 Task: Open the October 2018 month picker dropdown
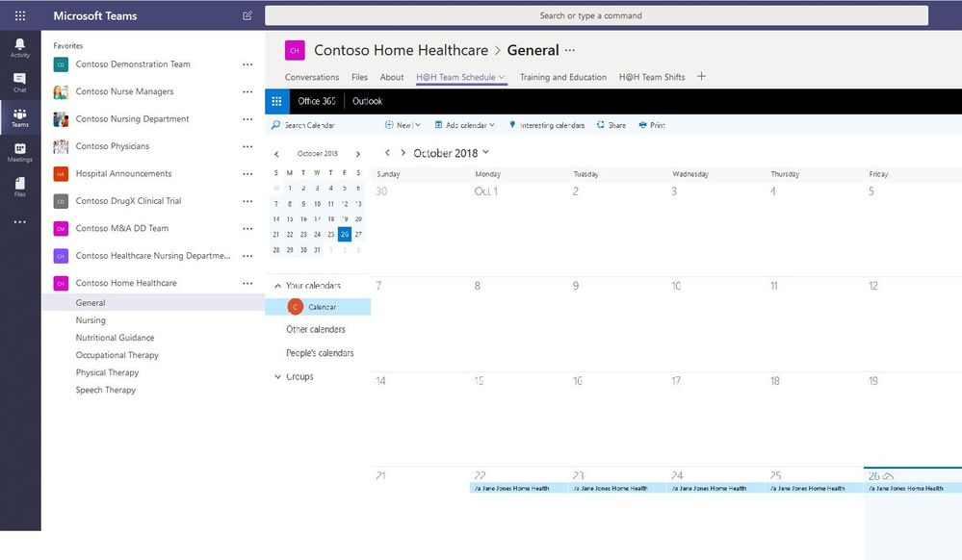486,152
